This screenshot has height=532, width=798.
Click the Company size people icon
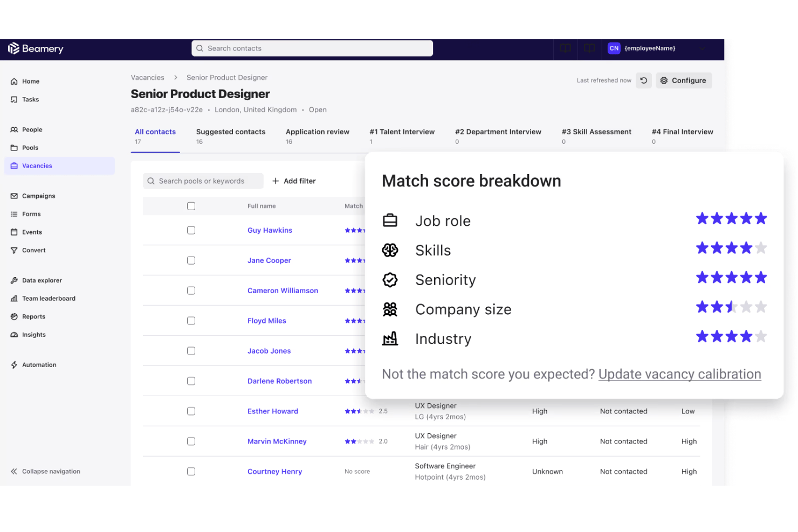pyautogui.click(x=390, y=309)
